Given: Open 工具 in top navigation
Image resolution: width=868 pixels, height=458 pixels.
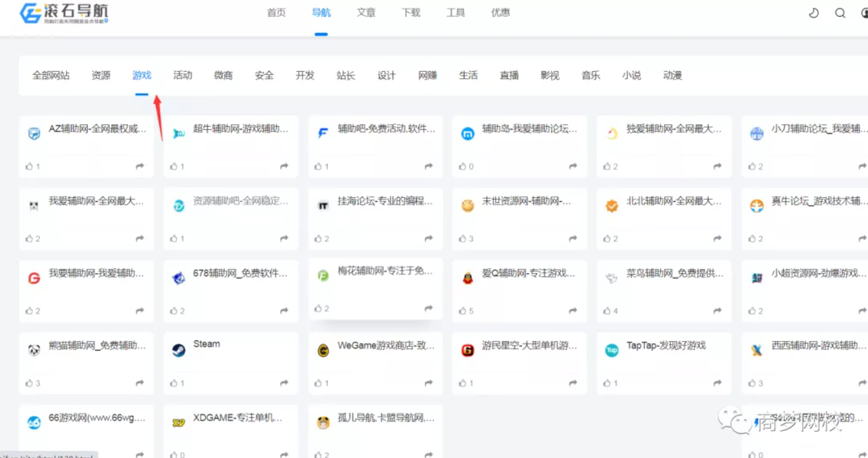Looking at the screenshot, I should click(455, 13).
